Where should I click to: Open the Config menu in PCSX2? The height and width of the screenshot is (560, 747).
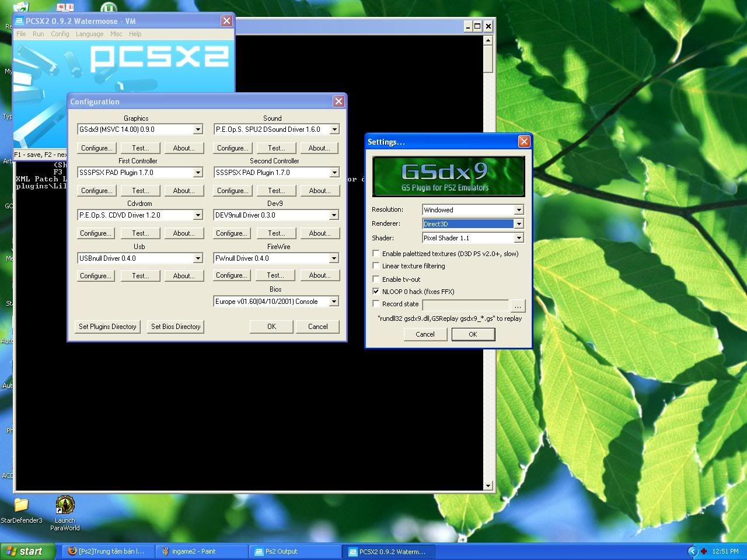[60, 34]
